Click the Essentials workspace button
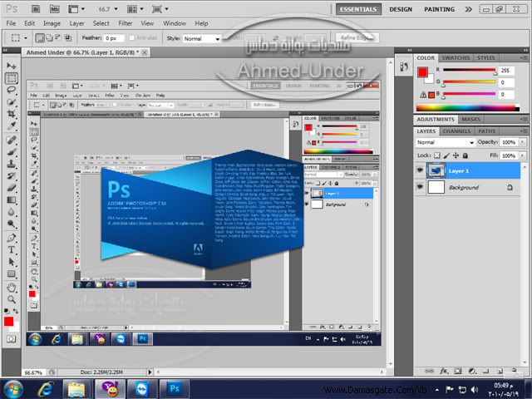This screenshot has width=532, height=399. tap(358, 9)
